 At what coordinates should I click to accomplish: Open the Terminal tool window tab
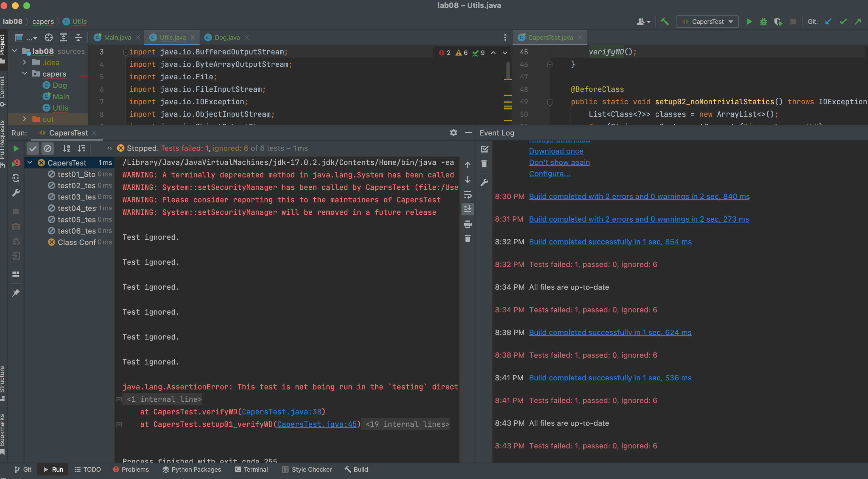[x=251, y=469]
